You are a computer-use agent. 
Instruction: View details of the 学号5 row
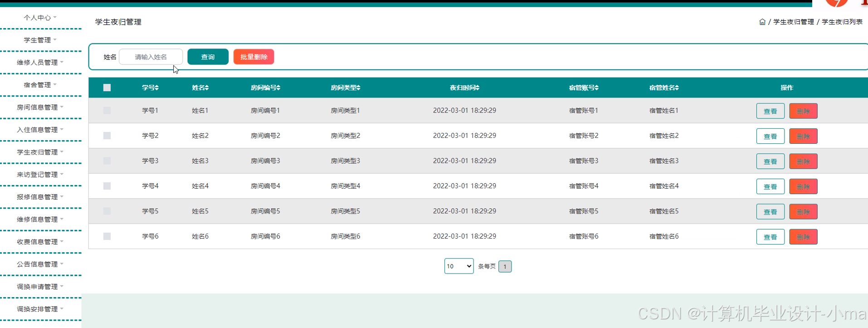click(770, 212)
